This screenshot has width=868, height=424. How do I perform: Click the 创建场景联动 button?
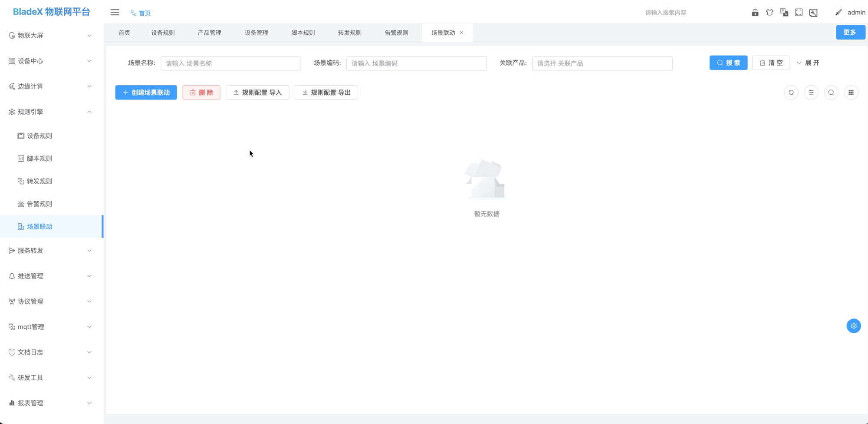click(x=146, y=93)
